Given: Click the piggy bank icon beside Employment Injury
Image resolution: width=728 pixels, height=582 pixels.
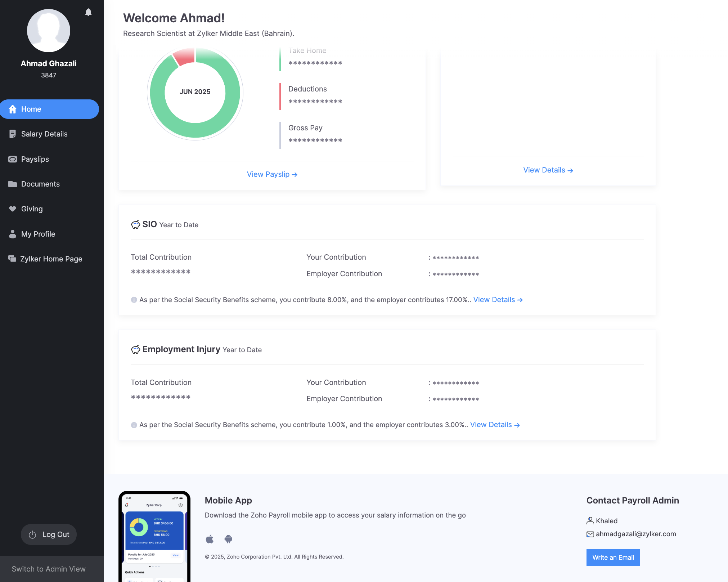Looking at the screenshot, I should click(135, 349).
